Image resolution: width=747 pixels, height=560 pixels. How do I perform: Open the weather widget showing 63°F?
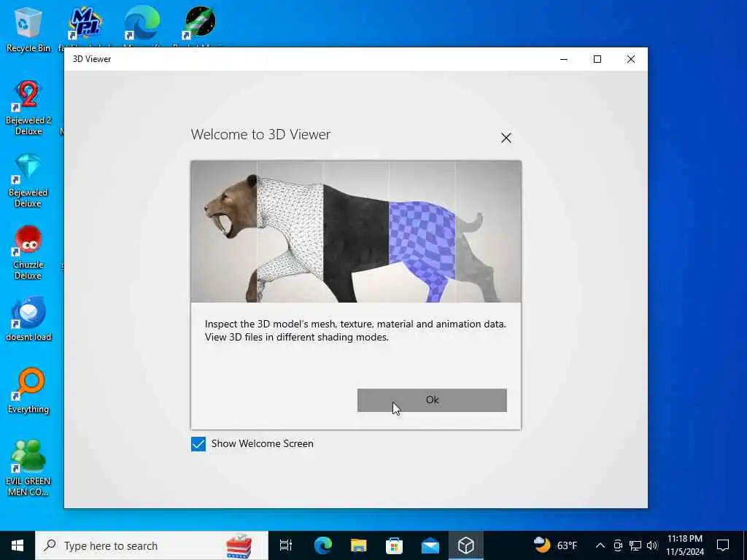tap(555, 545)
